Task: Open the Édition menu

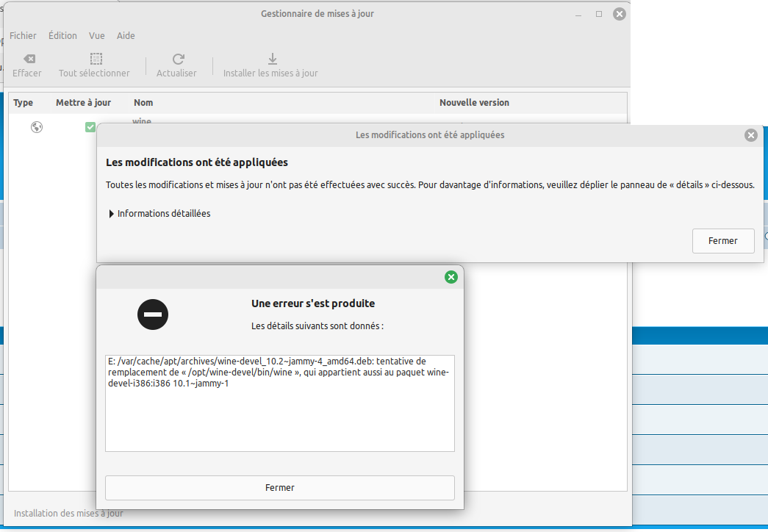Action: click(x=62, y=35)
